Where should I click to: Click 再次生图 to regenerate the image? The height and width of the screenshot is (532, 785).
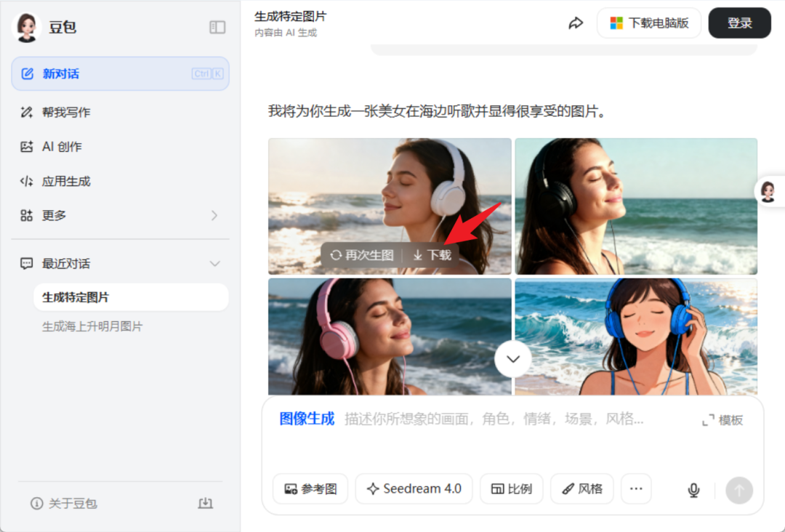pos(362,255)
